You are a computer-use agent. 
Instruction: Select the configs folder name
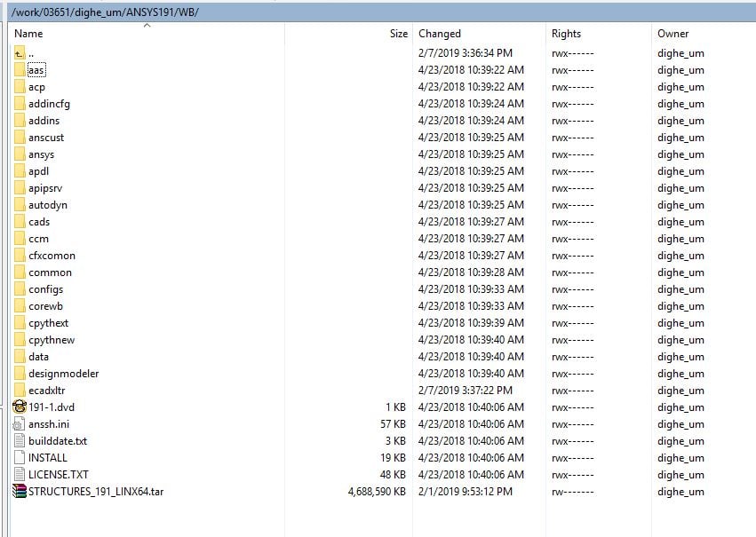46,289
